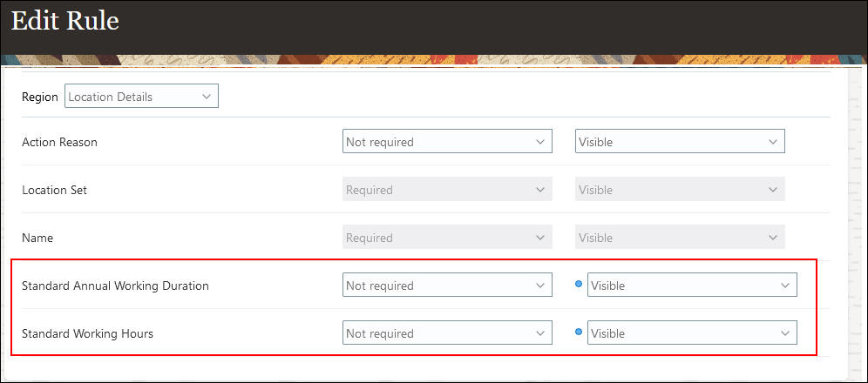This screenshot has width=868, height=383.
Task: Open Action Reason 'Not required' dropdown
Action: [x=447, y=142]
